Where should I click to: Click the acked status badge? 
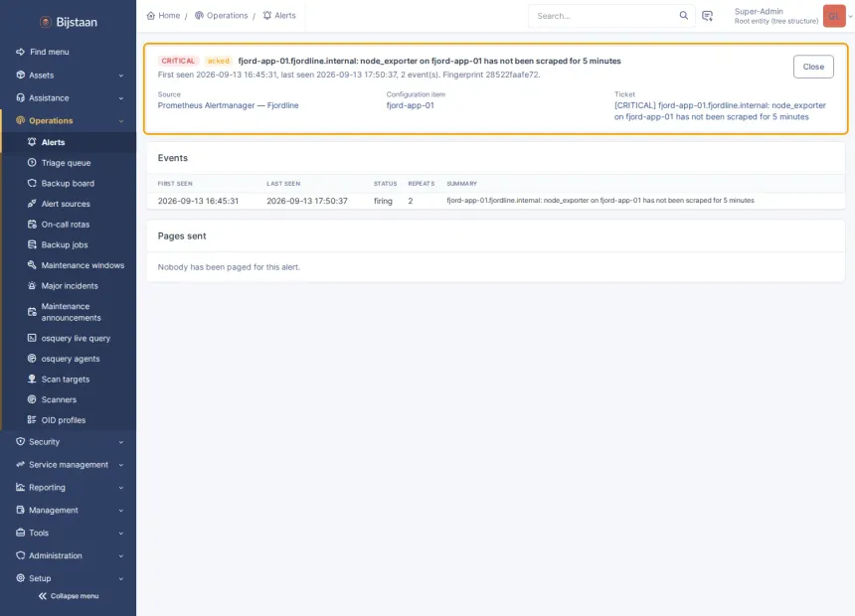tap(218, 61)
